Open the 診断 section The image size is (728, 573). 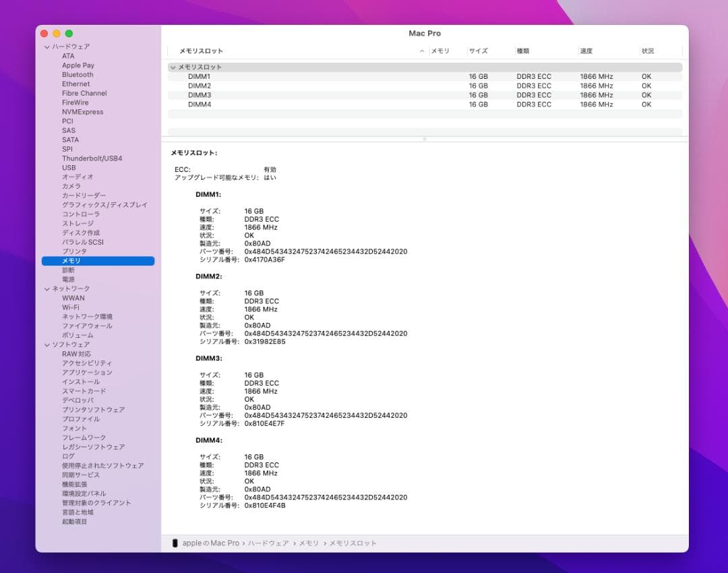click(67, 270)
